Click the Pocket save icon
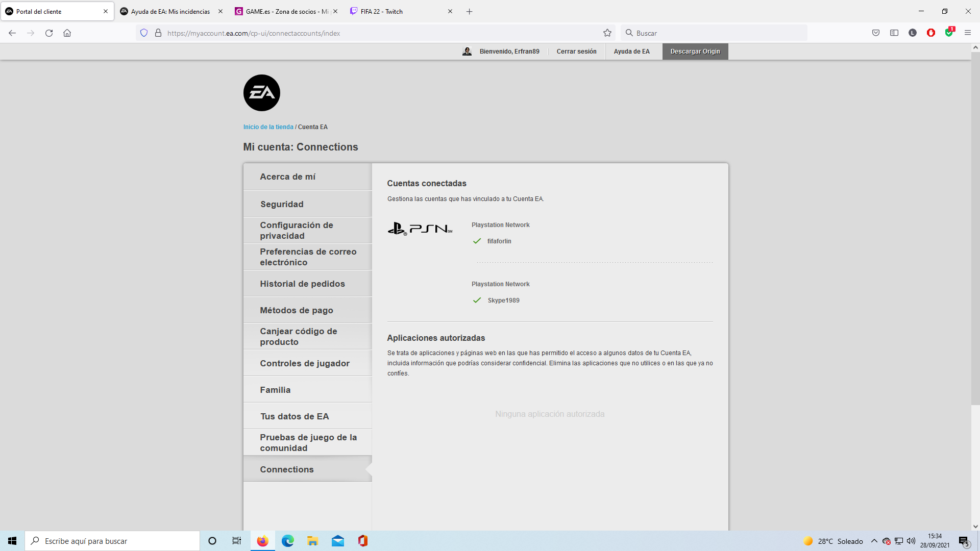Screen dimensions: 980x551 tap(875, 33)
